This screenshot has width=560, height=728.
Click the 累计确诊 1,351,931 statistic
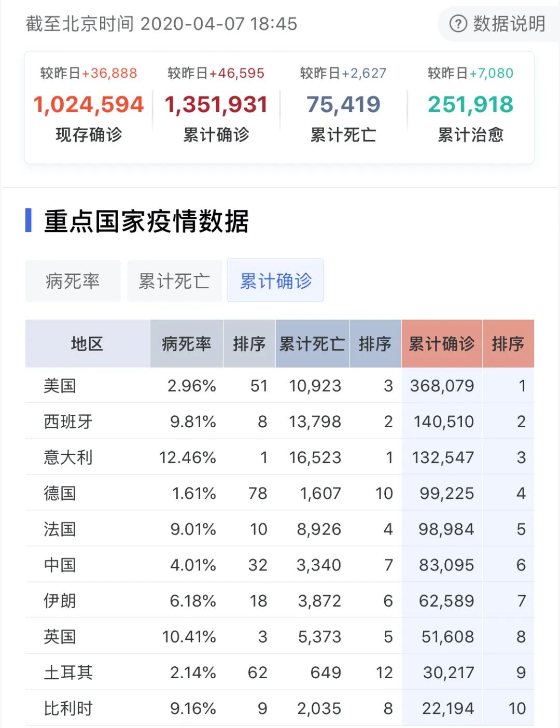click(216, 105)
